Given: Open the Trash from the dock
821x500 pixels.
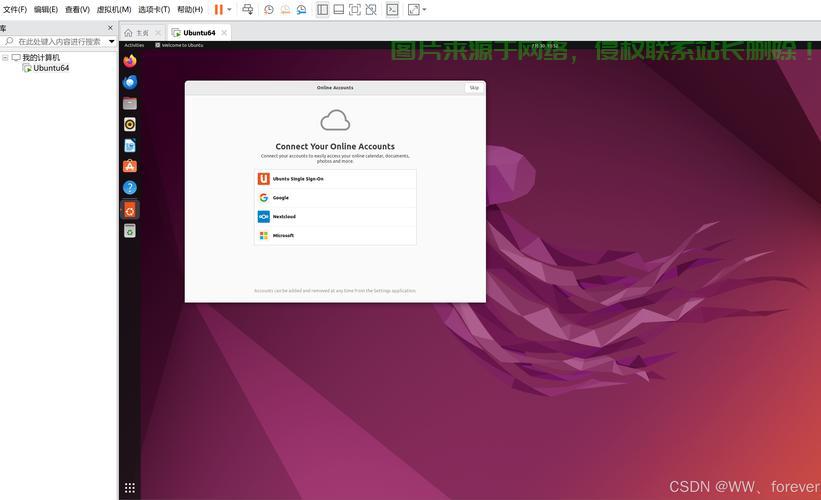Looking at the screenshot, I should pos(130,230).
